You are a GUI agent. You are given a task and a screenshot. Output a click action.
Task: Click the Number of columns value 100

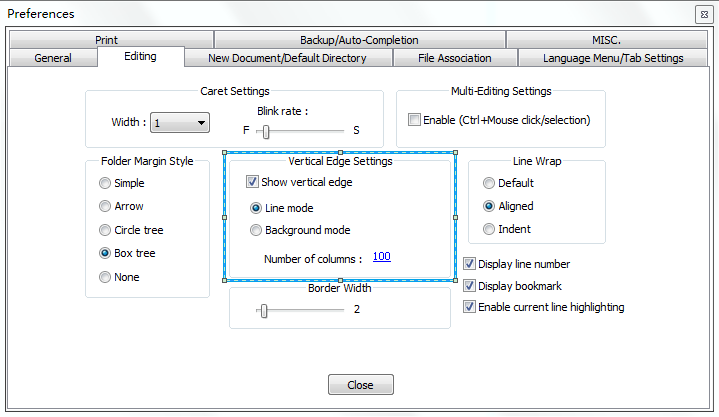pos(381,257)
